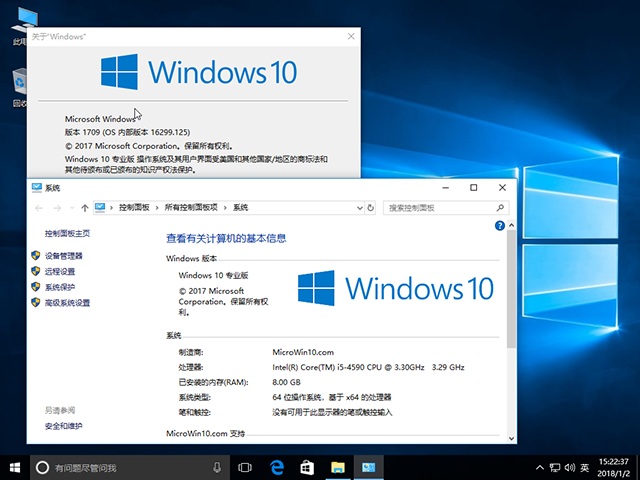The width and height of the screenshot is (640, 480).
Task: Click 所有控制面板项 in the breadcrumb
Action: pyautogui.click(x=191, y=208)
